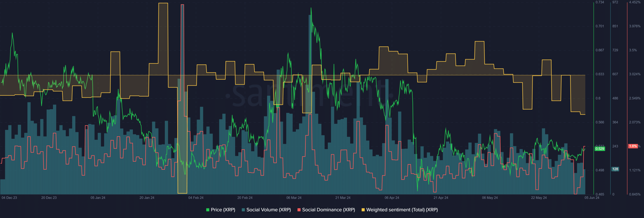Click the 05 Jun 24 date label
Viewport: 644px width, 218px height.
(x=592, y=198)
